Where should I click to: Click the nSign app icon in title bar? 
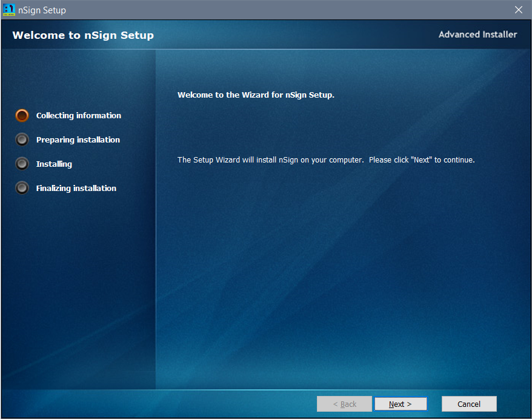tap(9, 10)
